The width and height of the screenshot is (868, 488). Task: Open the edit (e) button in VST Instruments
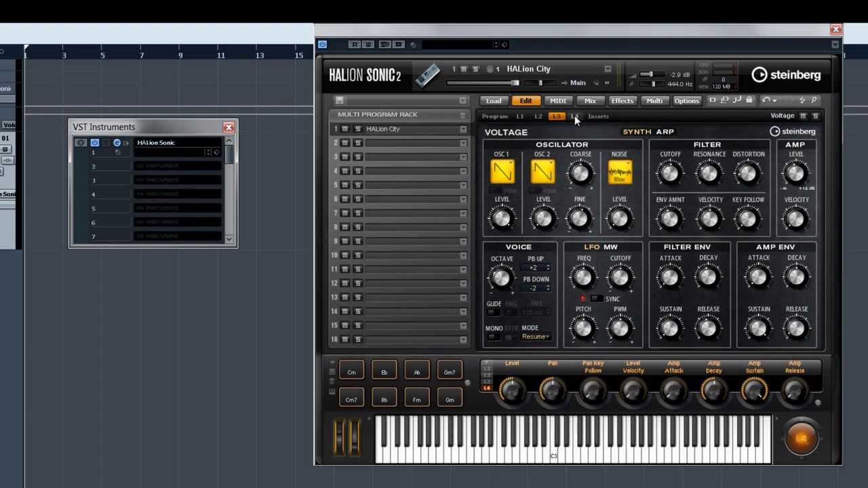pos(117,142)
